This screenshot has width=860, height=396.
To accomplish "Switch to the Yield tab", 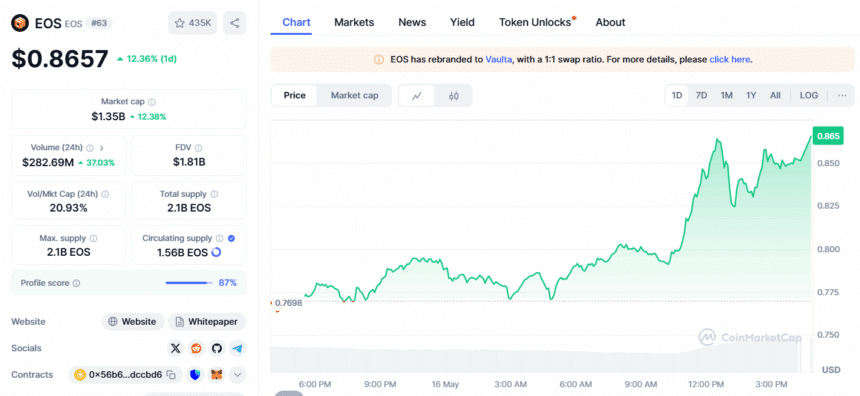I will click(x=462, y=22).
